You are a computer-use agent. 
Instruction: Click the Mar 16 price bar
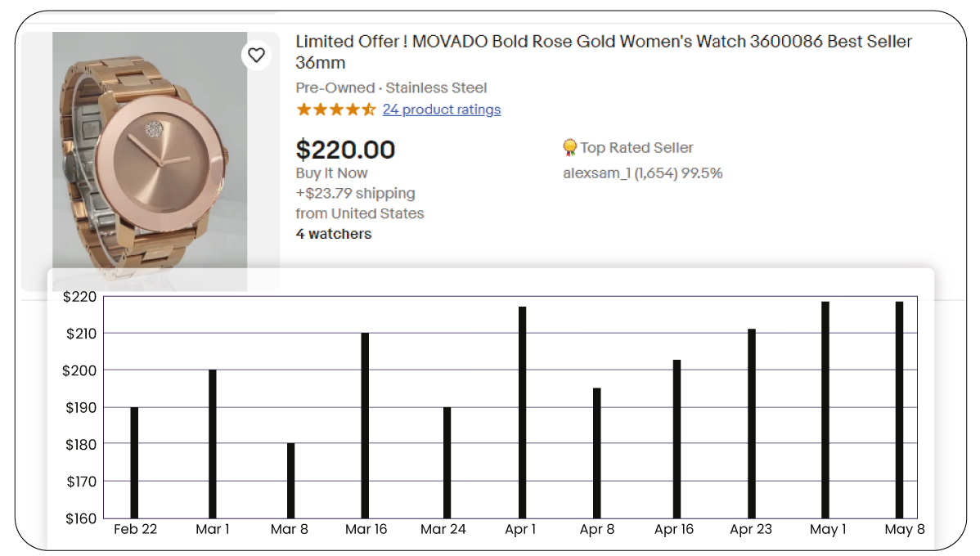(x=366, y=425)
